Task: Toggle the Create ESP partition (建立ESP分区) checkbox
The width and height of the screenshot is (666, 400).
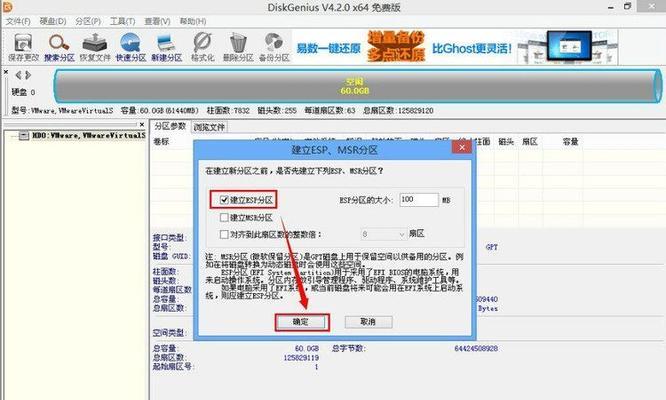Action: tap(224, 200)
